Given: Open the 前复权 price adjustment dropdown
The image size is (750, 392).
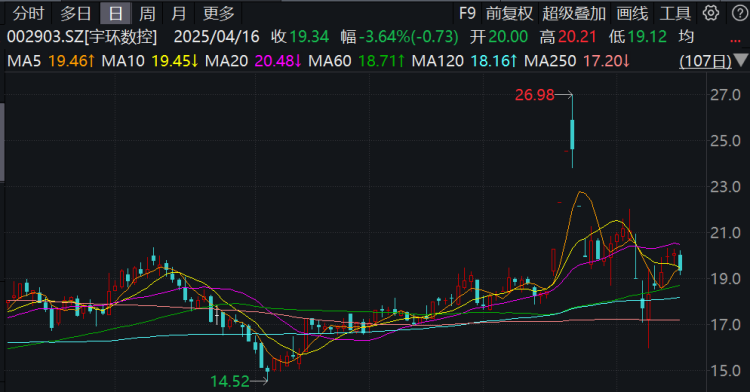Looking at the screenshot, I should point(509,13).
